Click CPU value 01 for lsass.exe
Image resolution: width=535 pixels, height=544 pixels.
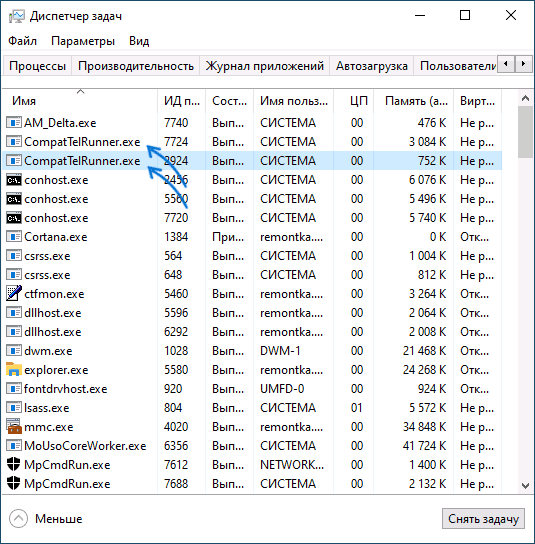coord(357,408)
